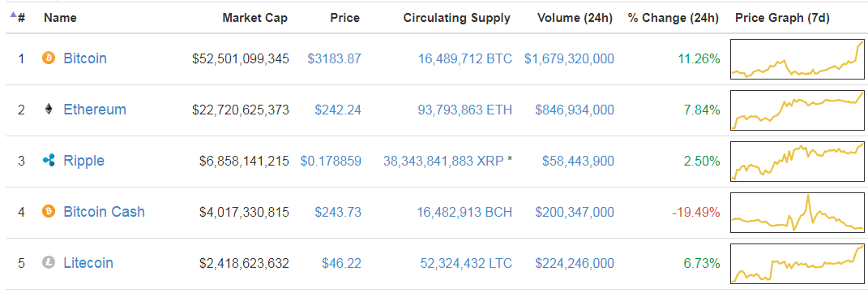
Task: Sort by Circulating Supply column header
Action: click(457, 19)
